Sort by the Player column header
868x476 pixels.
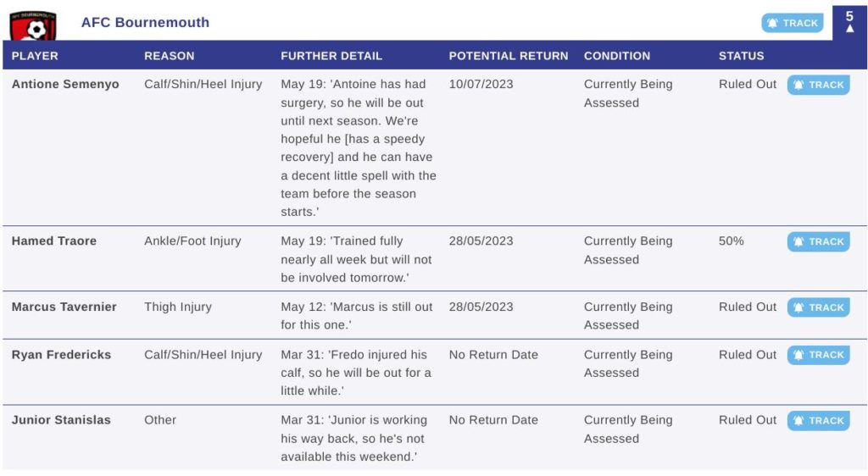[35, 56]
